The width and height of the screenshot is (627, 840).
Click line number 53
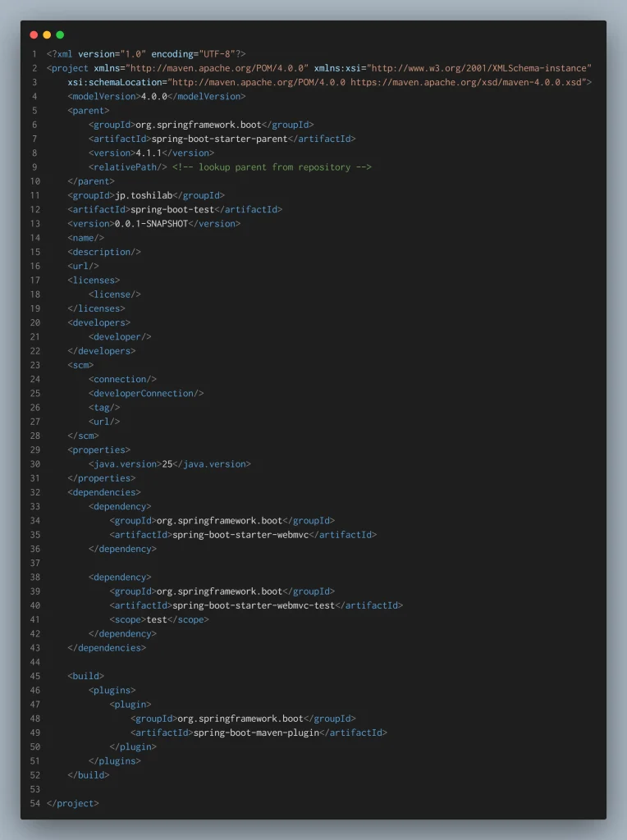[34, 789]
